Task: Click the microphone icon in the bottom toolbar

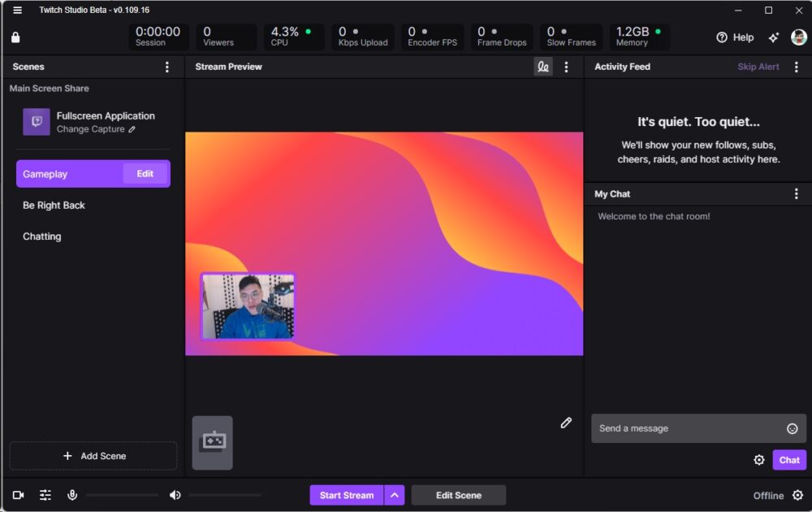Action: pyautogui.click(x=73, y=494)
